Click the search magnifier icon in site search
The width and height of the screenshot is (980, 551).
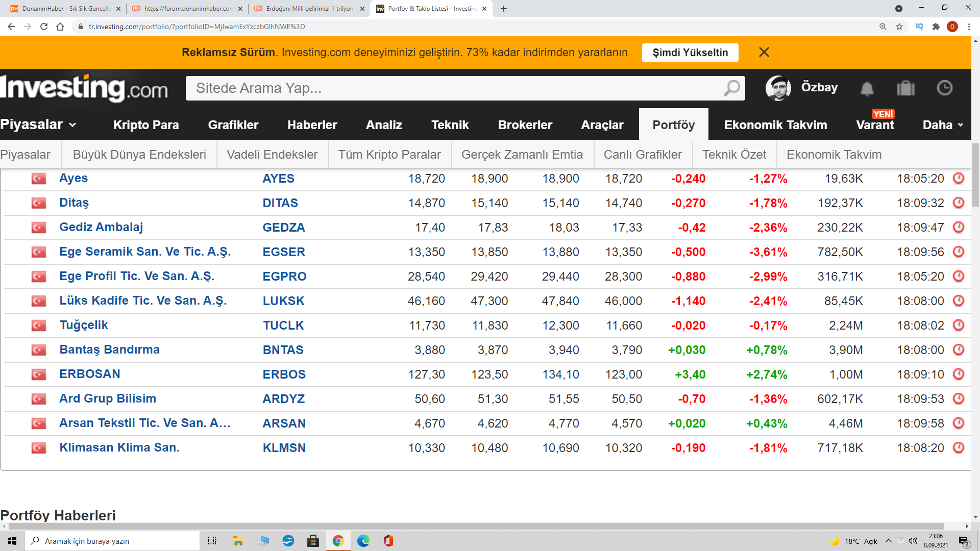[x=731, y=88]
